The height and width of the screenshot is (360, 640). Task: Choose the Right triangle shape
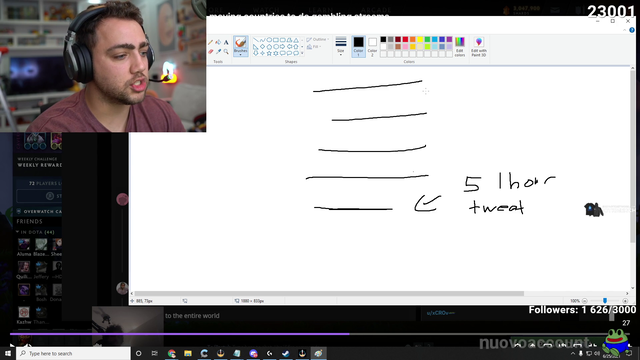tap(256, 47)
